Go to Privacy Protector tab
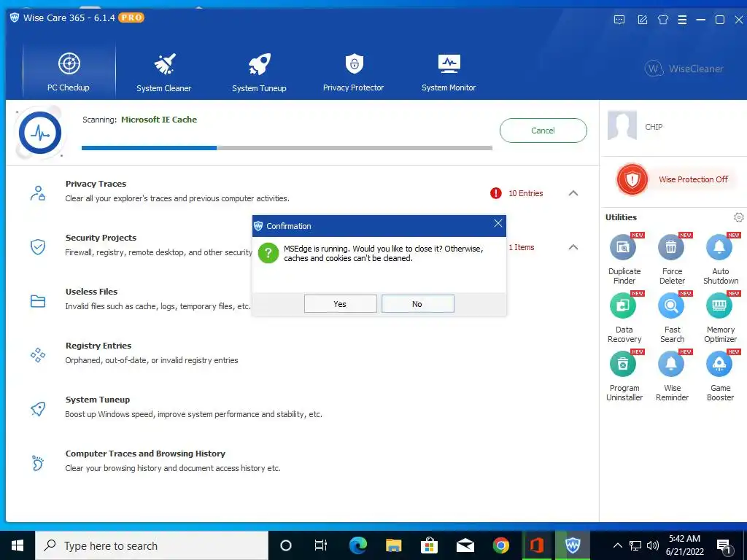 click(x=354, y=71)
